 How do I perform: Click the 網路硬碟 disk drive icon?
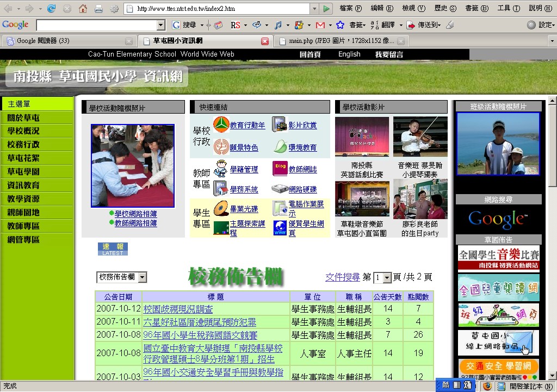[279, 189]
